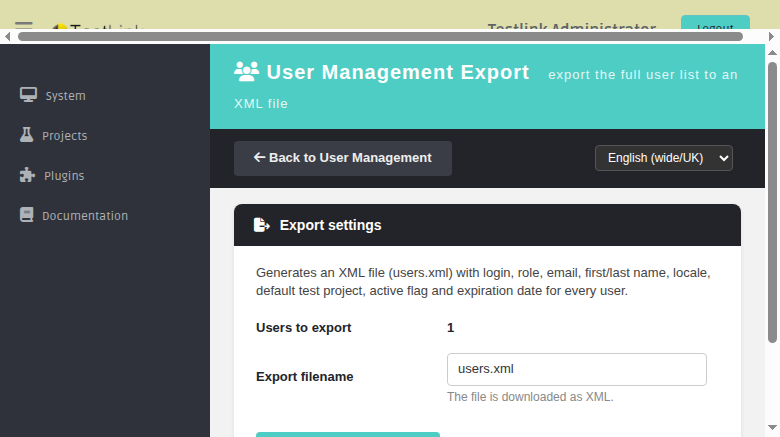Image resolution: width=780 pixels, height=437 pixels.
Task: Open the Plugins menu item
Action: click(52, 175)
